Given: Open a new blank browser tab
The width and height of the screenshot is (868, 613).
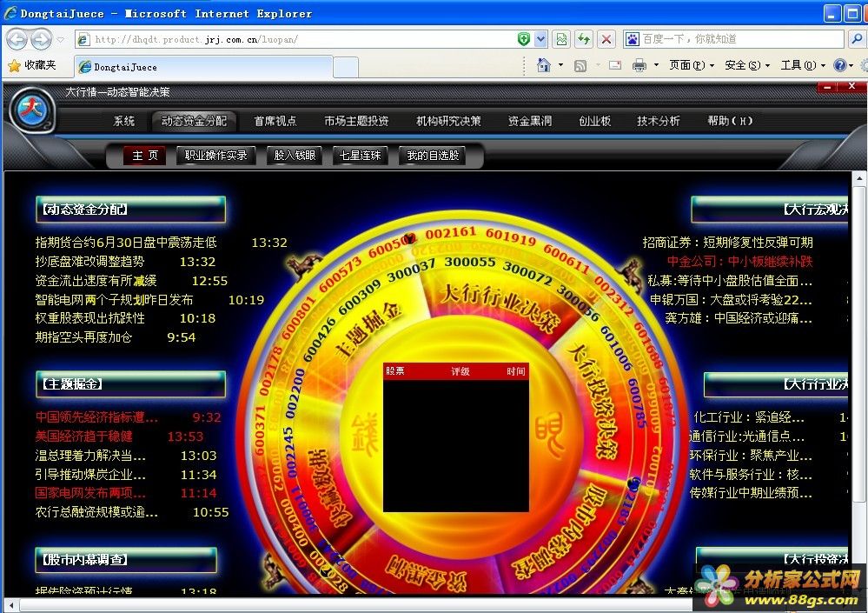Looking at the screenshot, I should coord(346,68).
